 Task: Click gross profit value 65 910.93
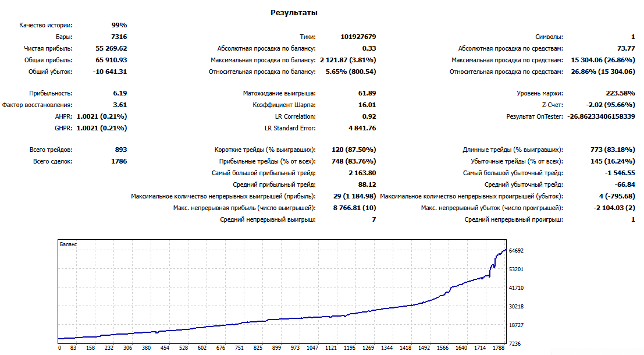111,60
